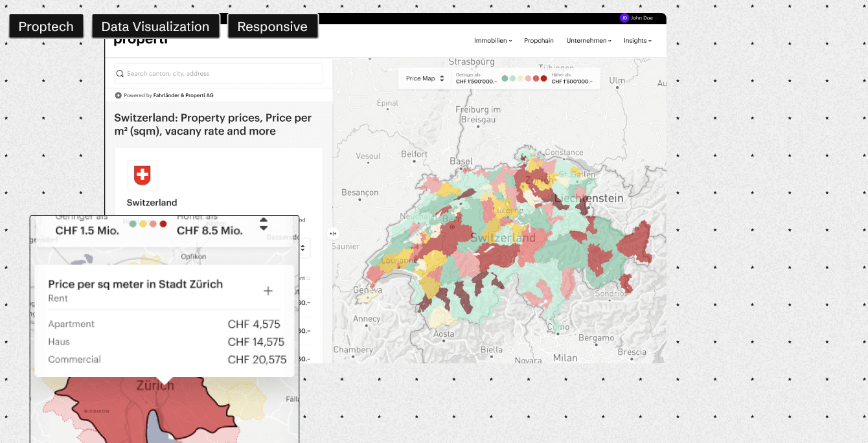Click the Responsive tag
The width and height of the screenshot is (868, 443).
click(273, 27)
